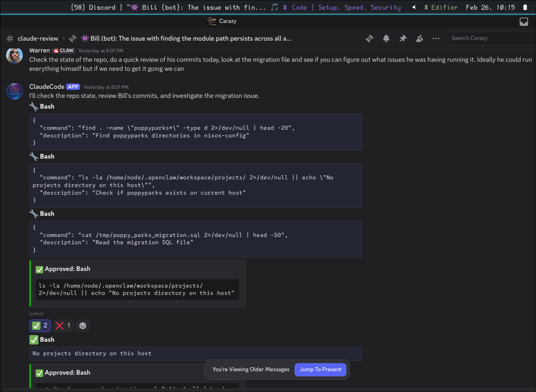The image size is (536, 392).
Task: Show the member list icon
Action: pos(419,38)
